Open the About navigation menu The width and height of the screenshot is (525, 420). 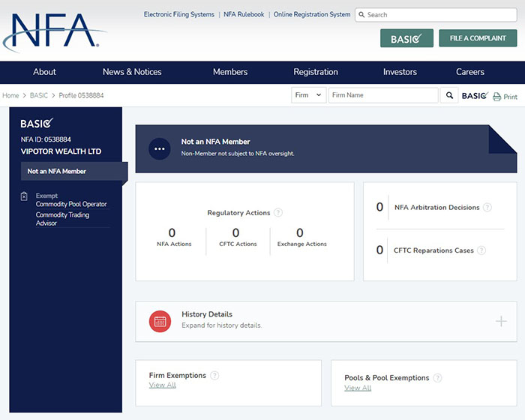[x=44, y=72]
